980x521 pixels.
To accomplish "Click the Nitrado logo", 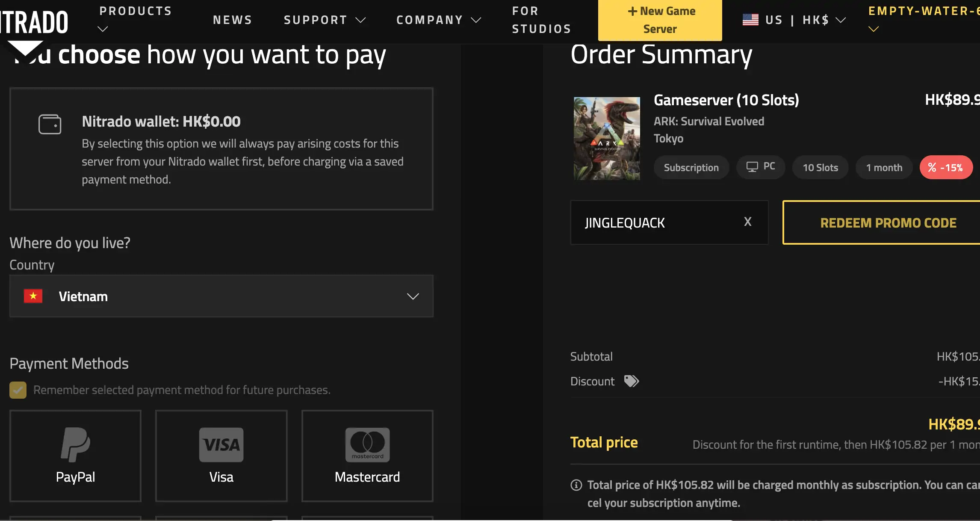I will tap(34, 20).
